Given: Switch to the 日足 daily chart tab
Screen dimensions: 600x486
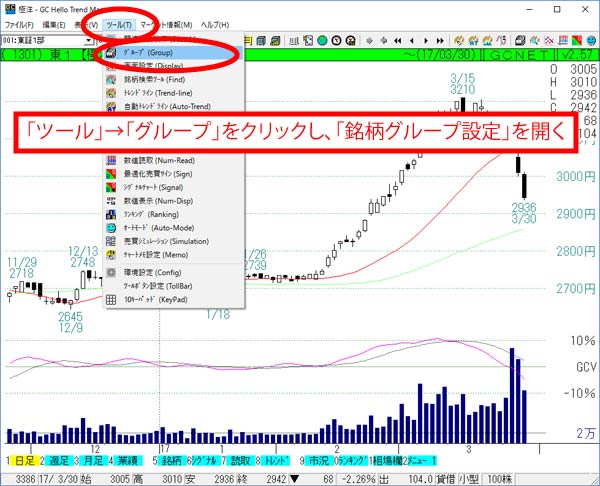Looking at the screenshot, I should tap(25, 461).
